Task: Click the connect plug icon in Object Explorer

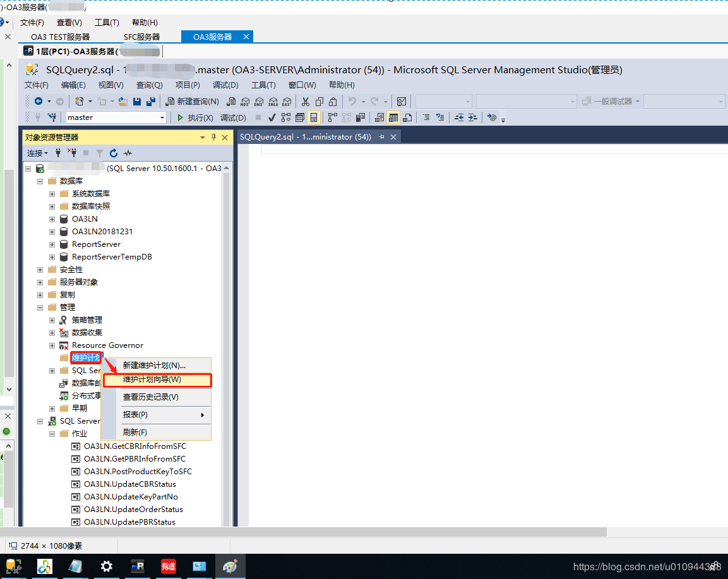Action: [58, 153]
